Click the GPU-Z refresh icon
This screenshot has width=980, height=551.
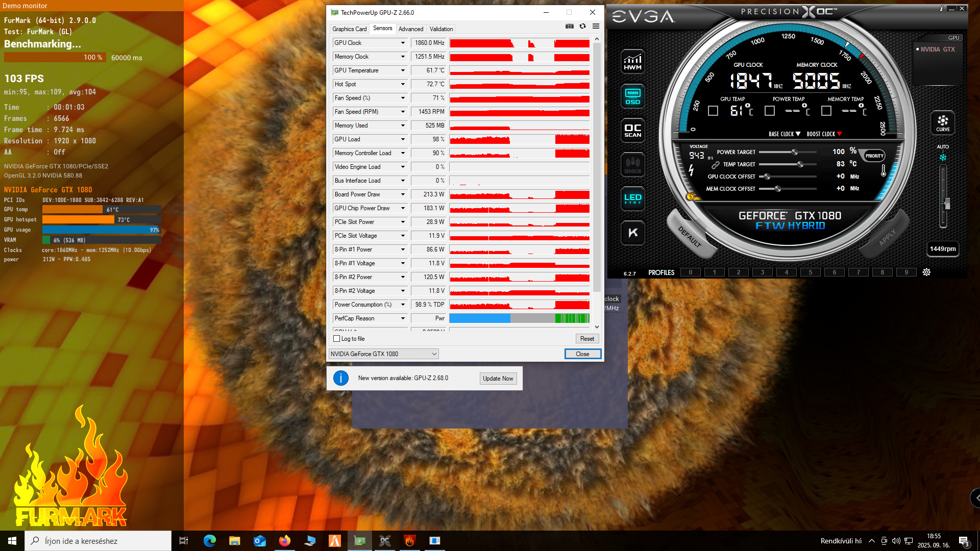click(582, 27)
